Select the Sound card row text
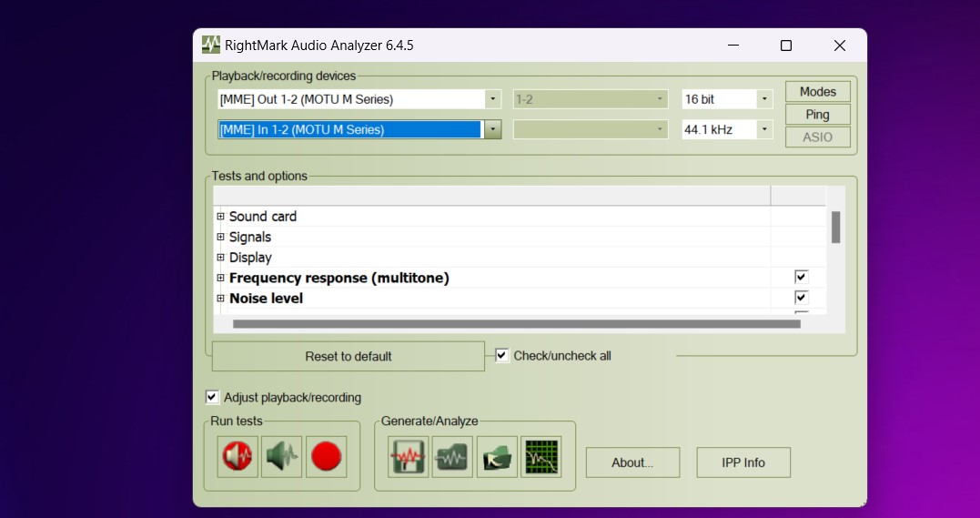This screenshot has width=980, height=518. (262, 217)
